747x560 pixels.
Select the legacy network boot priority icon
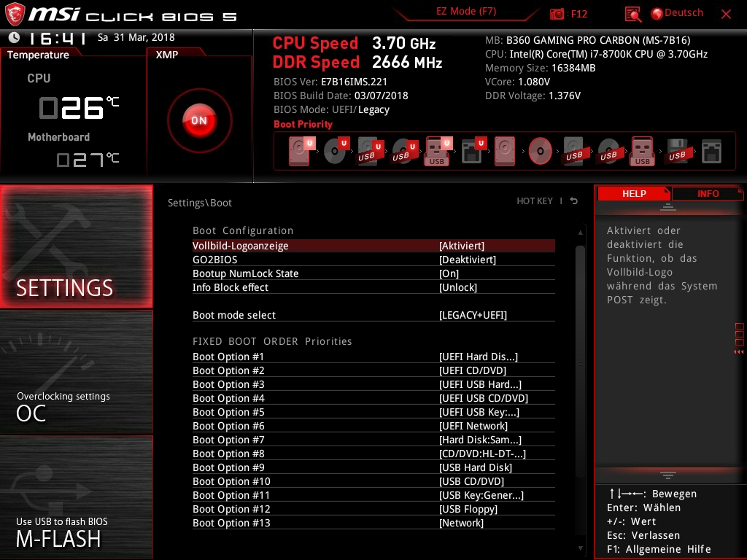[x=711, y=151]
